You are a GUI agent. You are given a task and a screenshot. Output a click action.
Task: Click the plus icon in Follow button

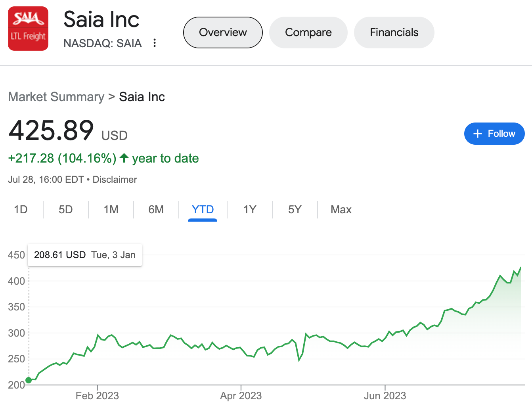pyautogui.click(x=478, y=134)
